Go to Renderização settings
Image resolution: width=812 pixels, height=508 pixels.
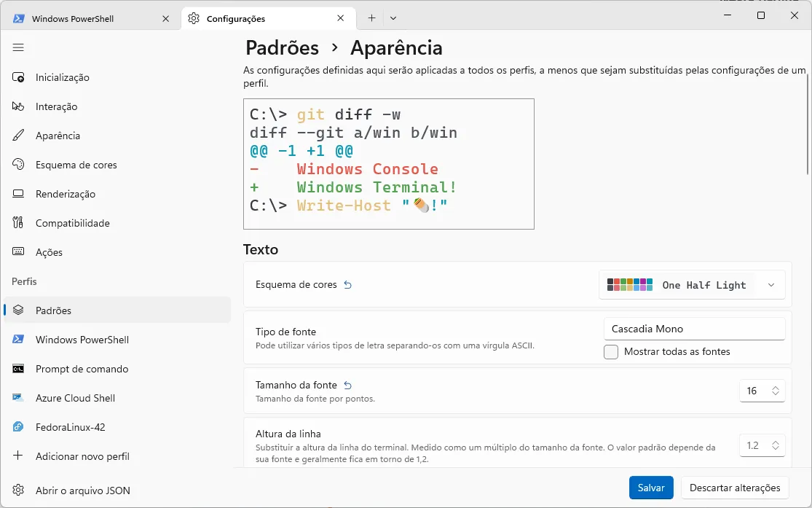[117, 194]
